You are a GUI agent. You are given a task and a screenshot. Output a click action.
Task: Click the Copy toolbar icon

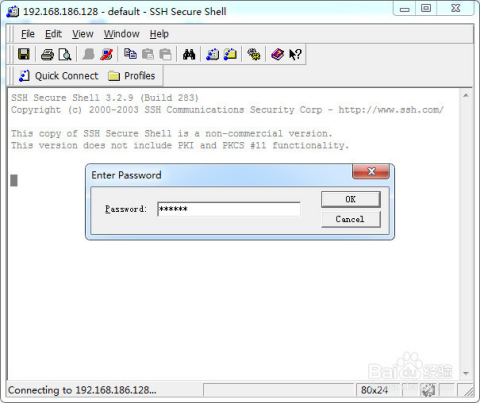[x=130, y=54]
